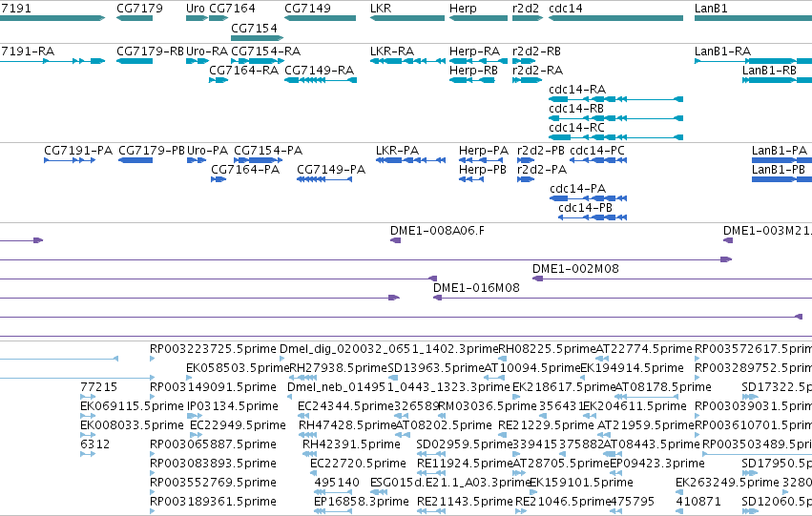Click the r2d2 gene label
Screen dimensions: 812x516
pos(526,9)
